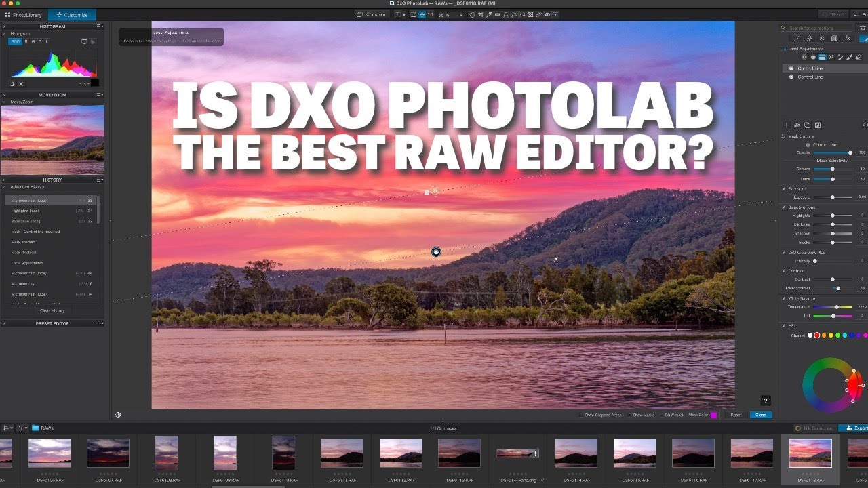Select the Control Point local adjustment tool
This screenshot has height=488, width=868.
coord(804,57)
